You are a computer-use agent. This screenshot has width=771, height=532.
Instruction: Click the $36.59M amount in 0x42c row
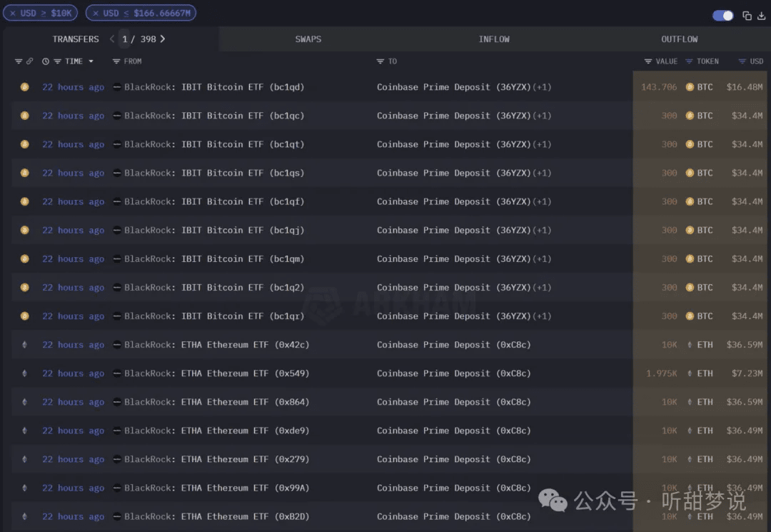745,345
